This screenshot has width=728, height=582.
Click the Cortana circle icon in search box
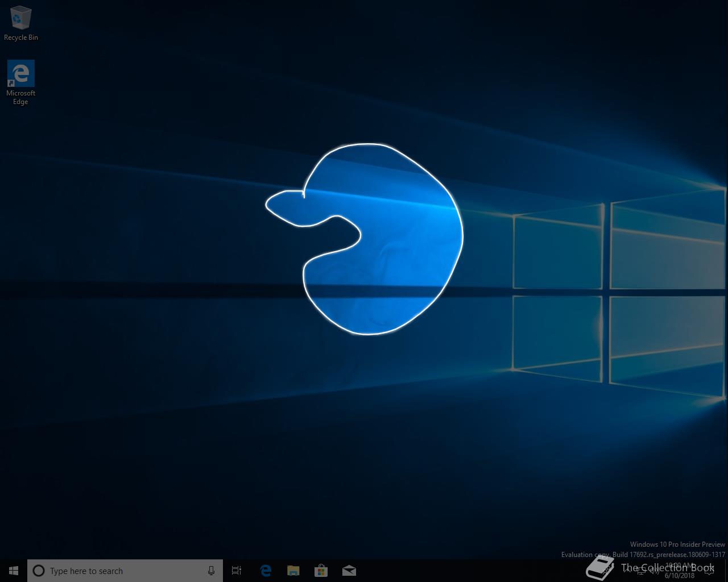tap(39, 571)
